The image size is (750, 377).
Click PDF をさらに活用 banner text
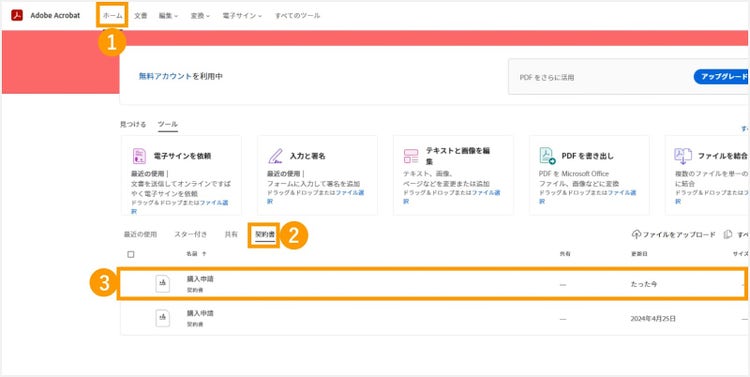pos(547,77)
